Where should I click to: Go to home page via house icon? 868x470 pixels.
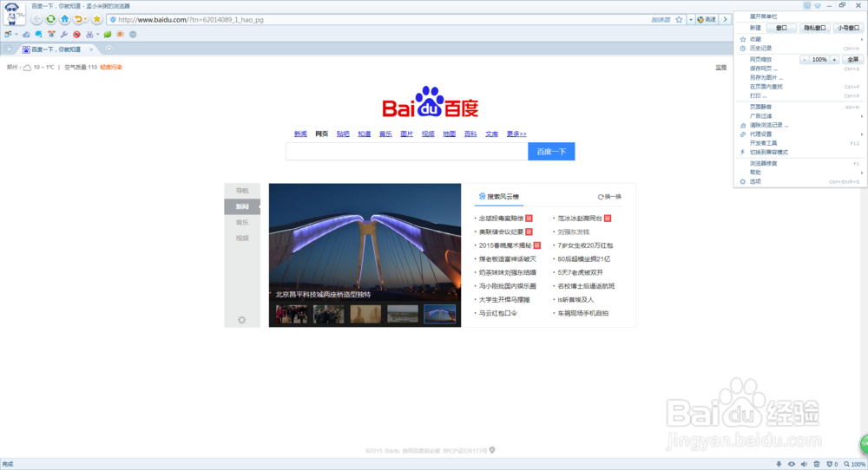click(x=65, y=19)
